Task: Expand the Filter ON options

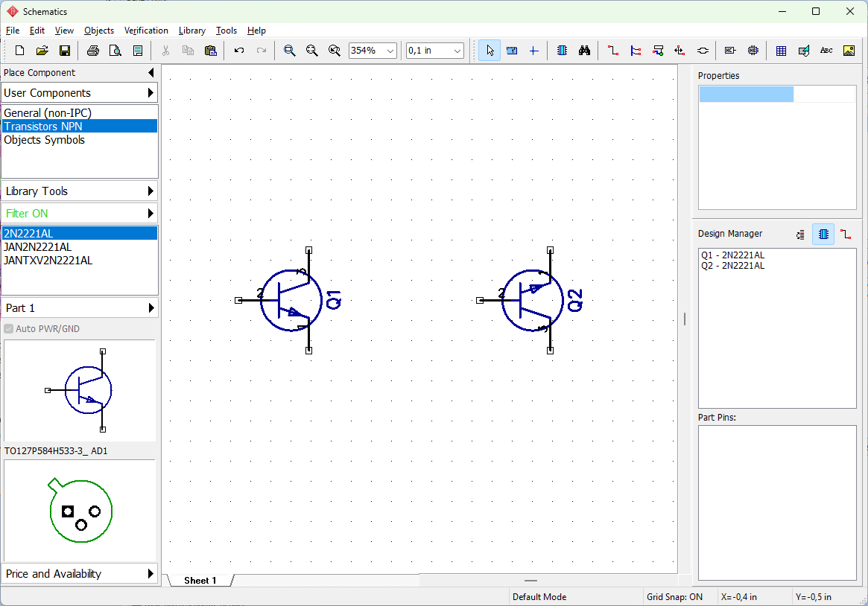Action: click(80, 214)
